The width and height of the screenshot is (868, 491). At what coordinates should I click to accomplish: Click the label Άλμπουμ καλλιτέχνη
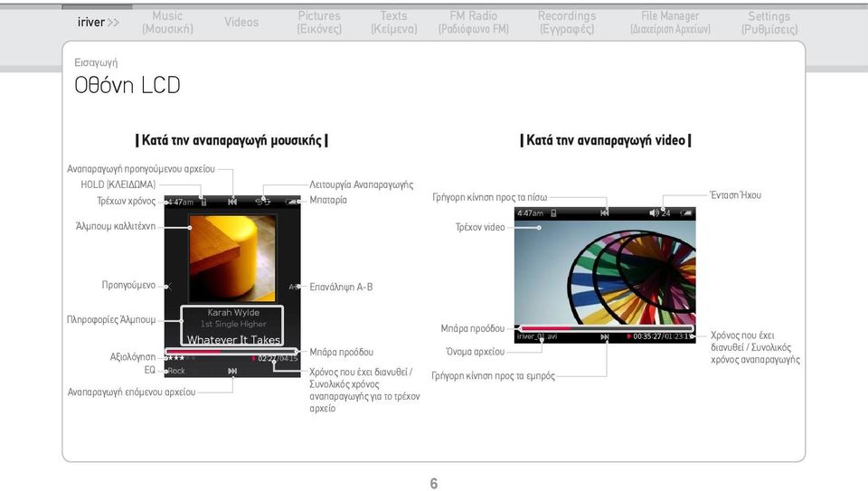click(116, 226)
